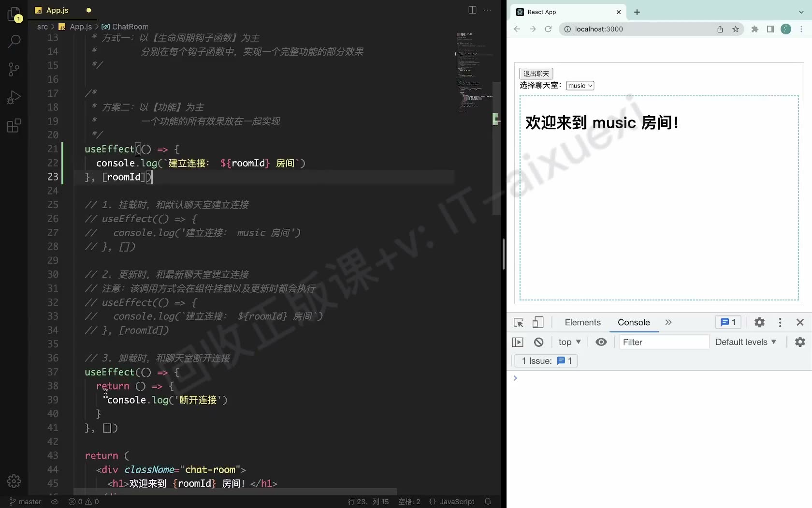Open the Source Control view
This screenshot has width=812, height=508.
14,70
